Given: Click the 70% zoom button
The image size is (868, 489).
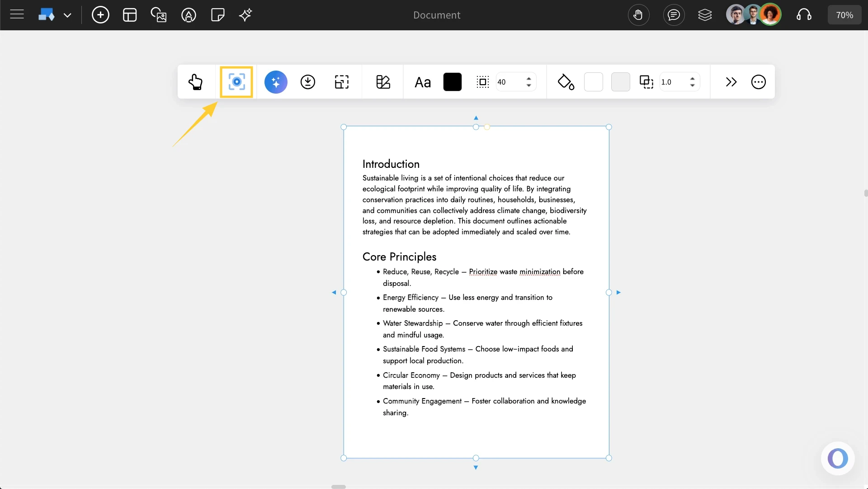Looking at the screenshot, I should (x=844, y=14).
